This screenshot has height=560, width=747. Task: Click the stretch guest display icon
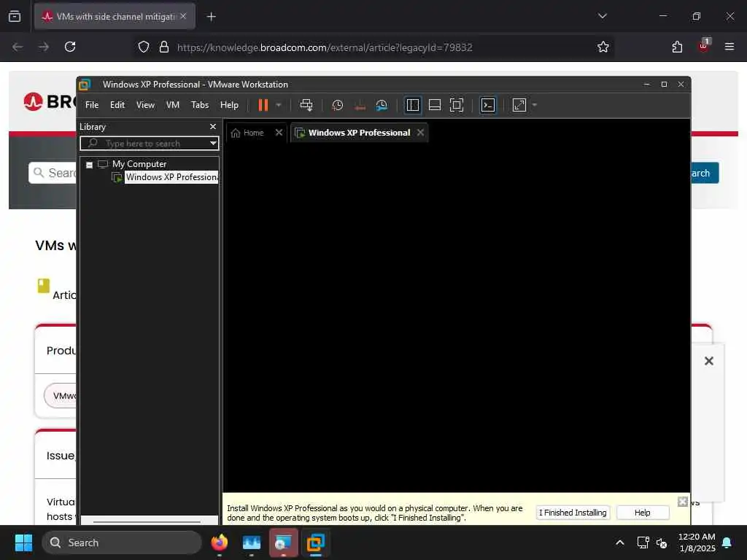click(x=519, y=105)
